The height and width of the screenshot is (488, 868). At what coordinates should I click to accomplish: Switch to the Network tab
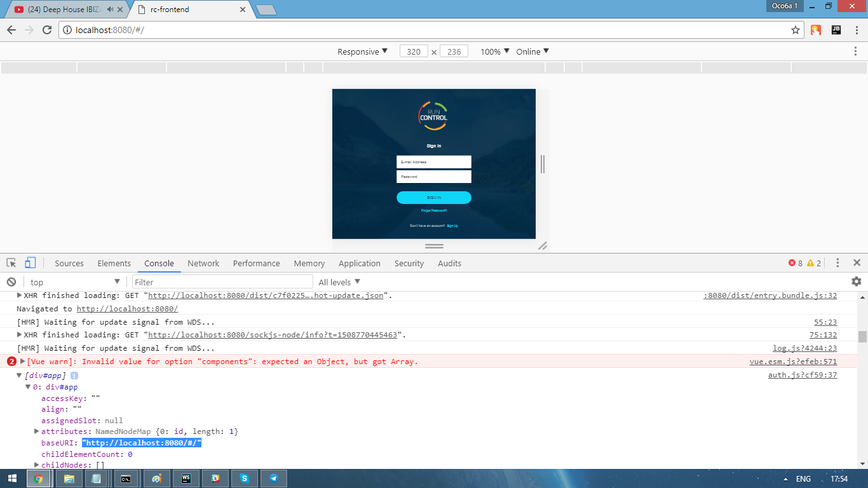click(203, 263)
